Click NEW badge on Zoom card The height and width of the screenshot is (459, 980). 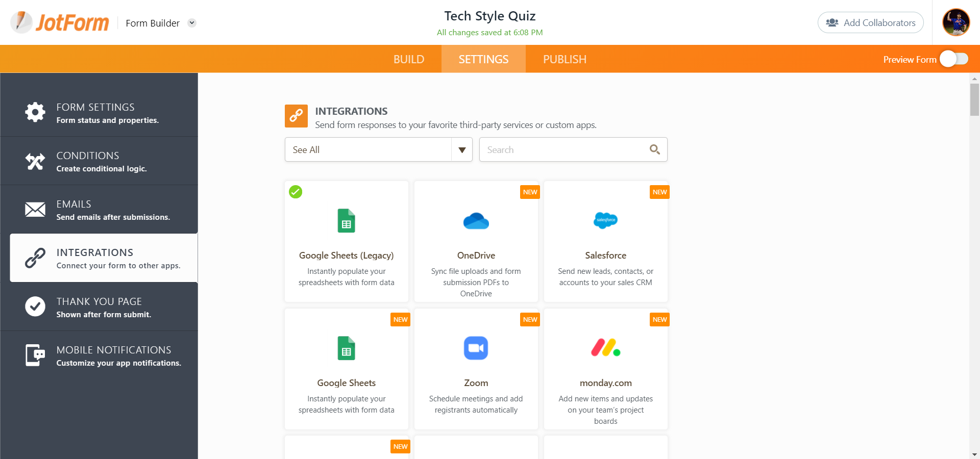(x=530, y=320)
